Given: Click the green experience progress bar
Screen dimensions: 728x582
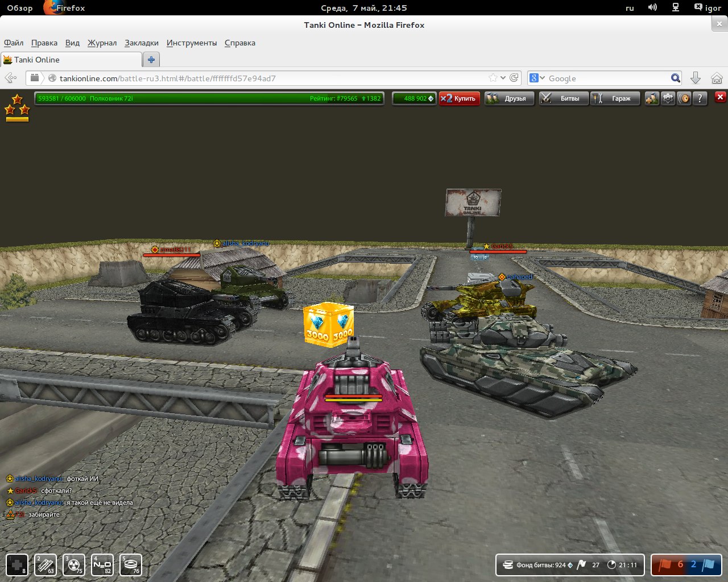Looking at the screenshot, I should click(x=209, y=98).
